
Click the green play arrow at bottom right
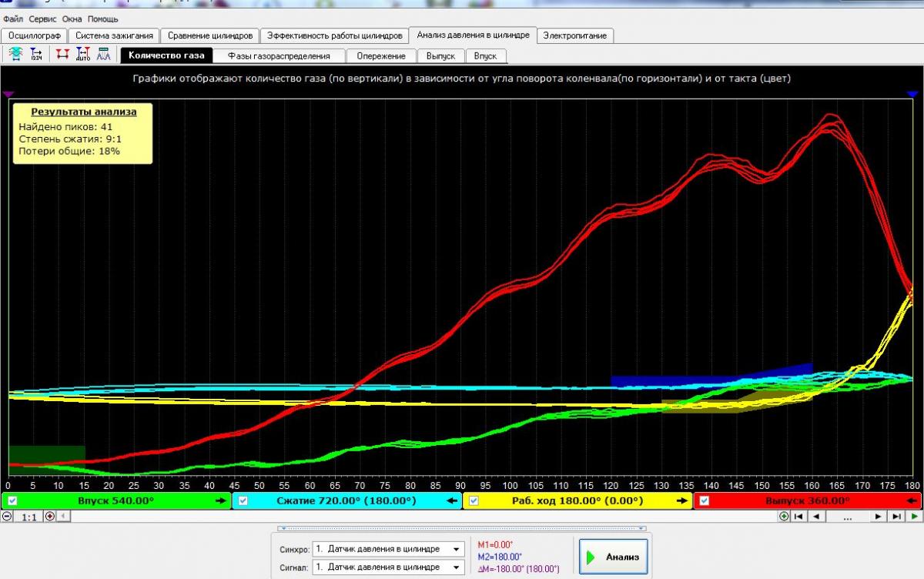915,516
